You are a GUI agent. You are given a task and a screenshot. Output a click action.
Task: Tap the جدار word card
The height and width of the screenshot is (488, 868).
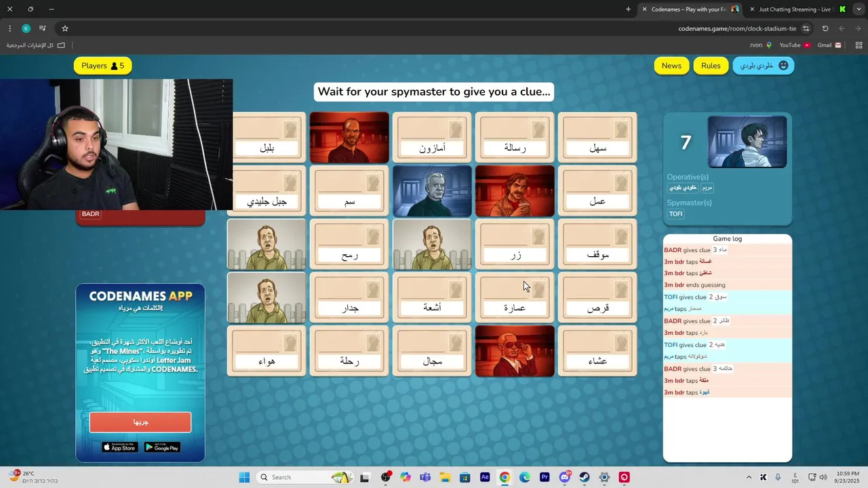click(349, 298)
